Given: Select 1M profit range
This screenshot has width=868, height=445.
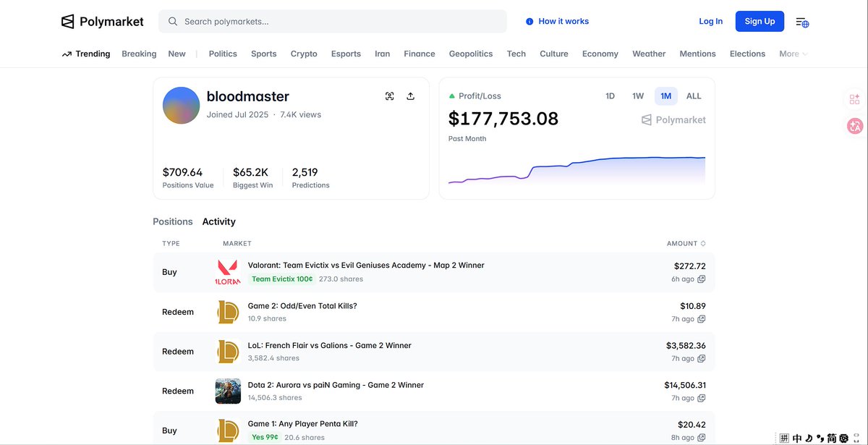Looking at the screenshot, I should click(665, 96).
